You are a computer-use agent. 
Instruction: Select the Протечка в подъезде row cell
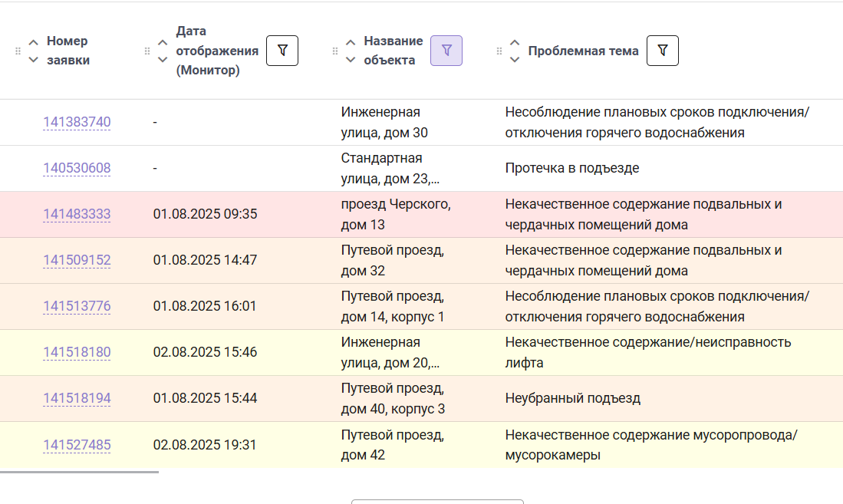coord(572,168)
